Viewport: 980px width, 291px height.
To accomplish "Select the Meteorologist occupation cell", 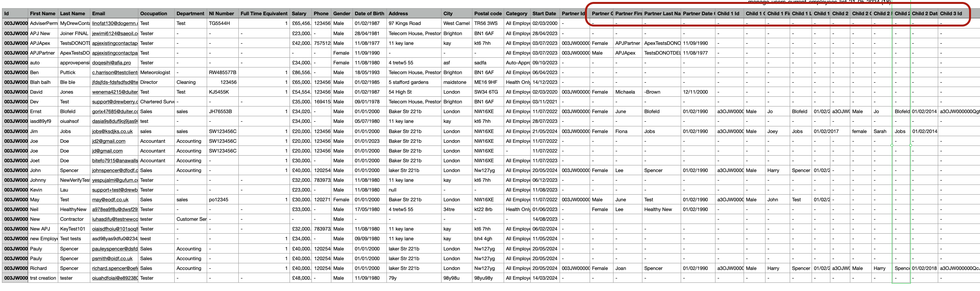I will coord(156,73).
